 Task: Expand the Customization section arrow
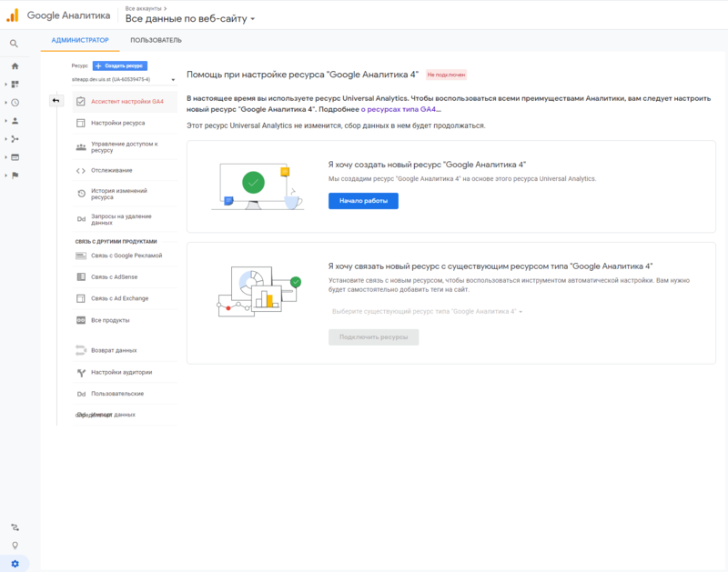pyautogui.click(x=5, y=84)
